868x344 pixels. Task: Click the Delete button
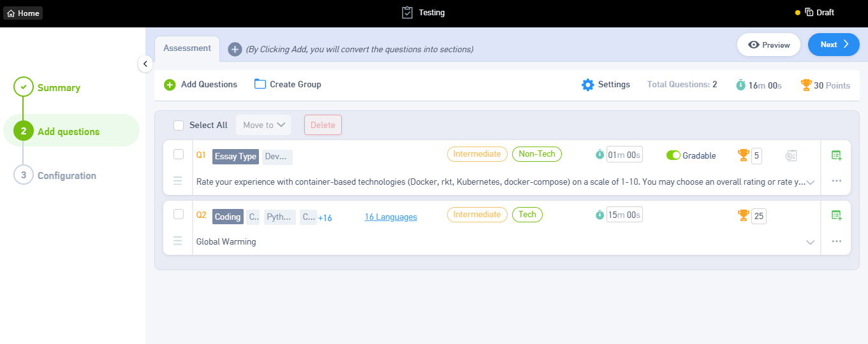point(323,125)
